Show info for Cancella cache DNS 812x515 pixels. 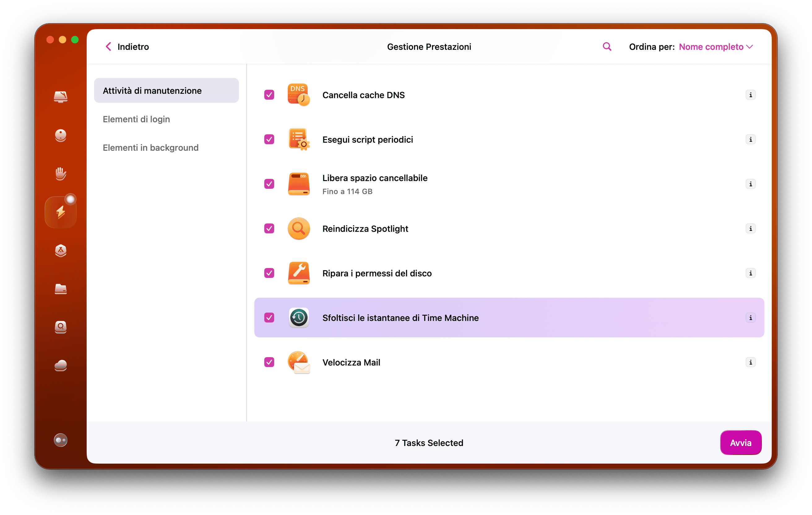(750, 95)
